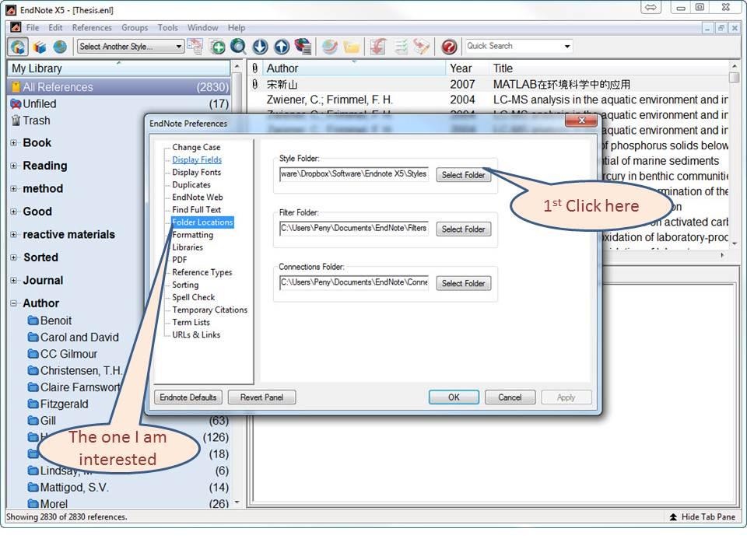Click the Open File folder icon

(351, 47)
